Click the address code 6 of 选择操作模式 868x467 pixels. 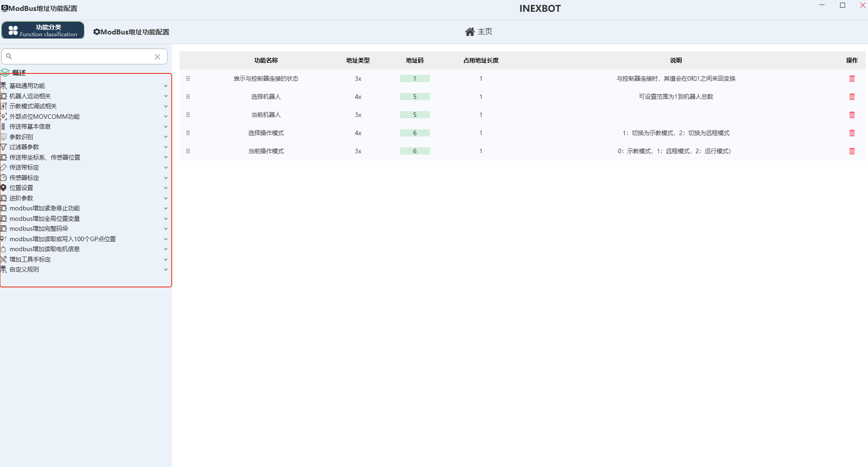415,133
